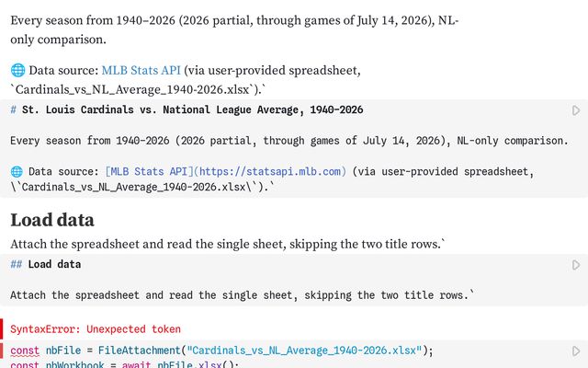This screenshot has height=368, width=588.
Task: Place cursor on '## Load data' source line
Action: pyautogui.click(x=45, y=264)
